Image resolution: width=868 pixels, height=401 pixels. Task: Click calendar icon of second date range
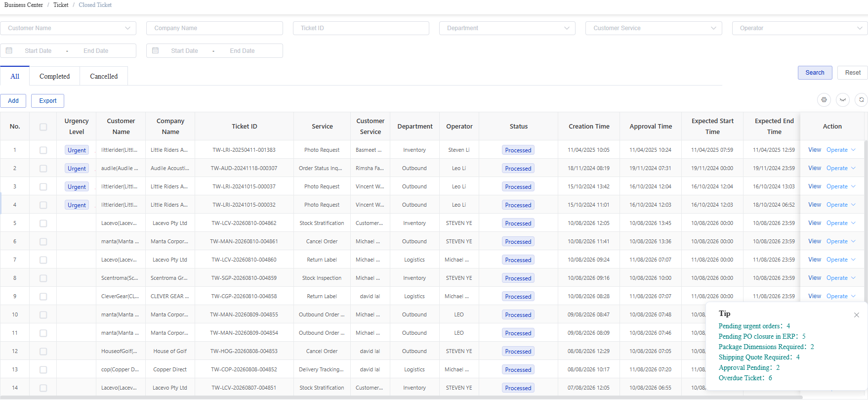click(x=155, y=50)
